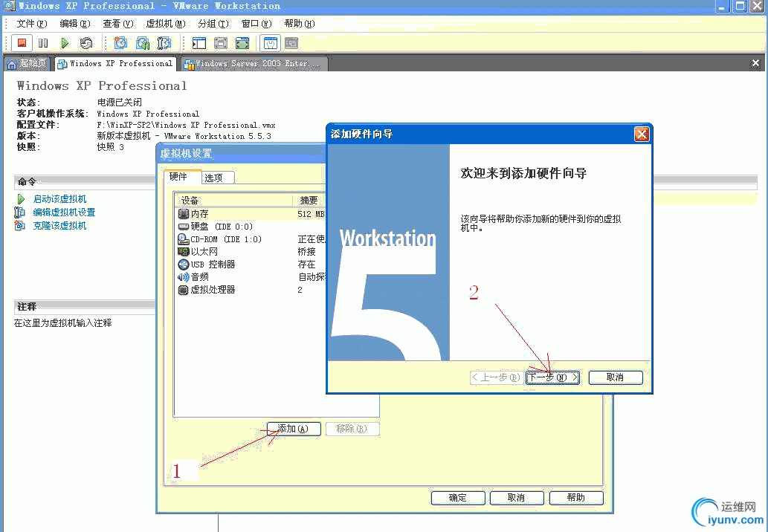Select the 电源已关闭 status text

(x=120, y=103)
